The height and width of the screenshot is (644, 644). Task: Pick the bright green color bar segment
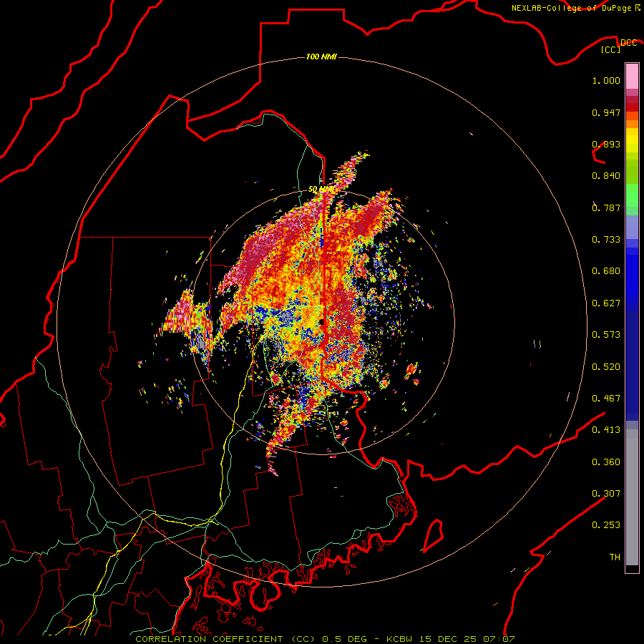(x=632, y=195)
